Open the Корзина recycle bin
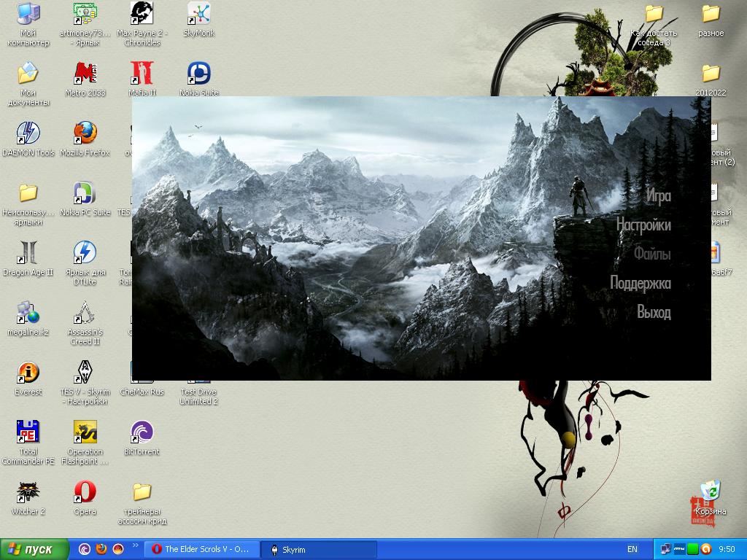 point(710,492)
